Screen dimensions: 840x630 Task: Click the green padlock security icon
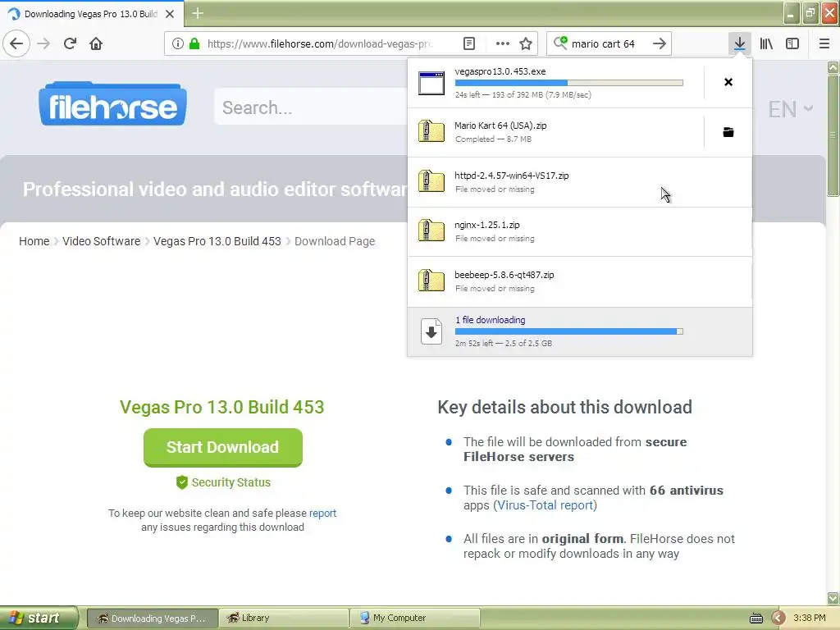tap(194, 43)
